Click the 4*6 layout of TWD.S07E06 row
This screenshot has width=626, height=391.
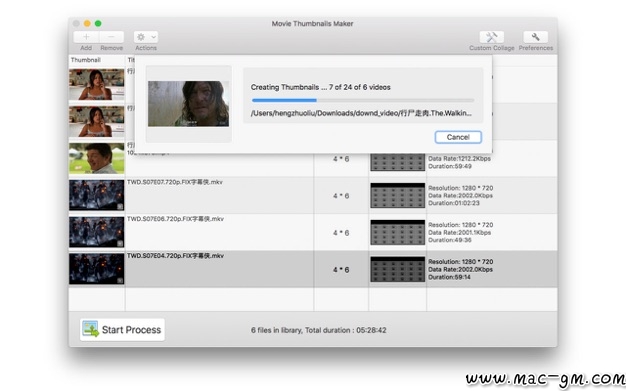click(341, 233)
